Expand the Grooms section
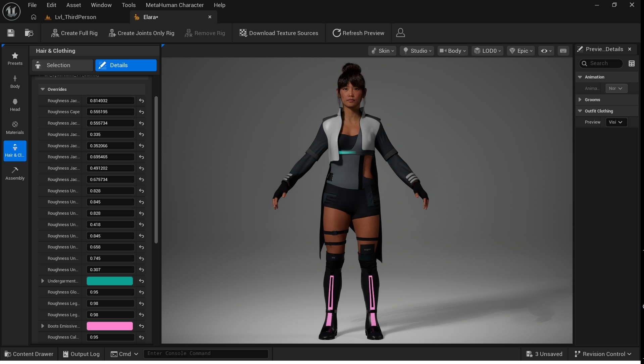This screenshot has height=364, width=644. point(580,100)
